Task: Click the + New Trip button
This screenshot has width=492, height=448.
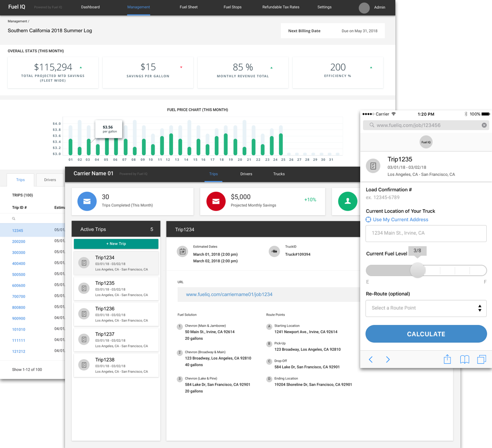Action: click(x=116, y=244)
